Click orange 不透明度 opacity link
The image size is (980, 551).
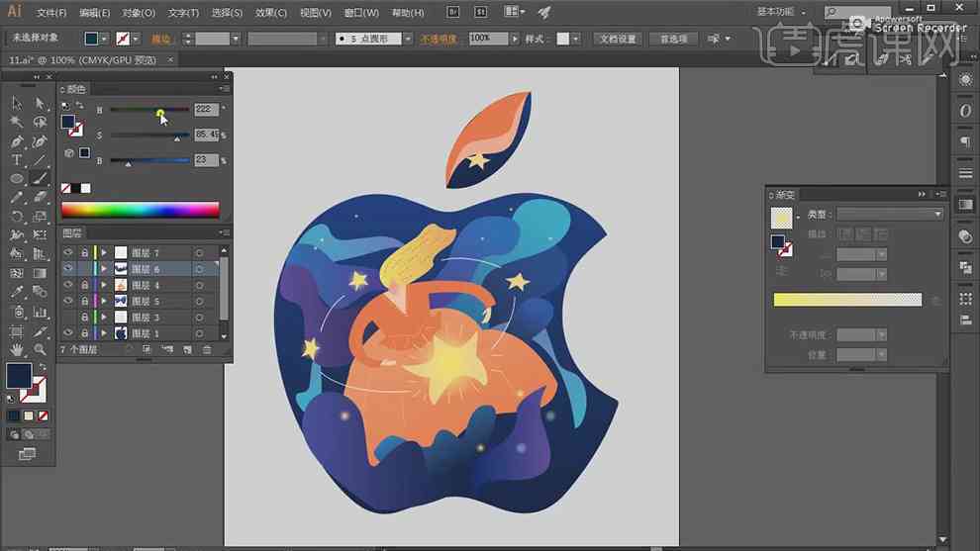pyautogui.click(x=439, y=39)
